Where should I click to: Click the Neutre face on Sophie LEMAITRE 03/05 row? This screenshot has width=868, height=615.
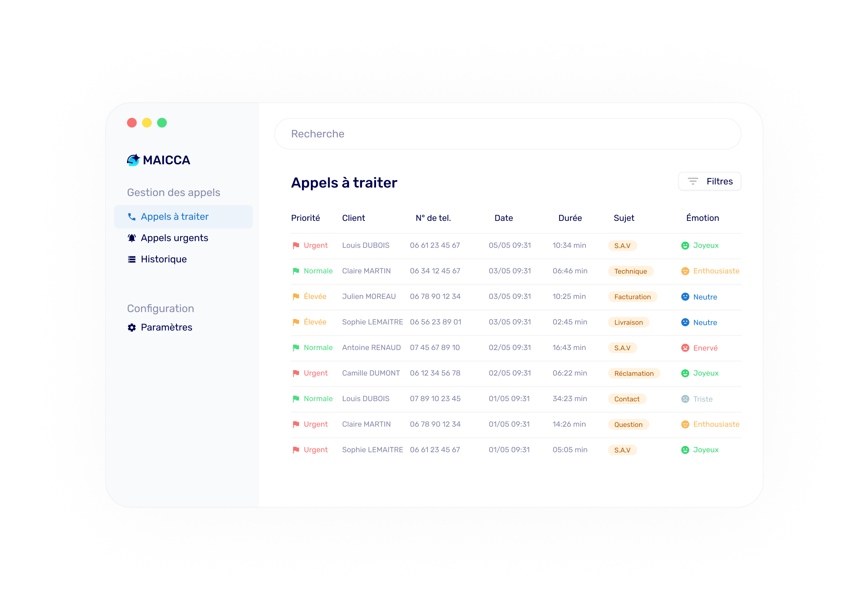[685, 322]
